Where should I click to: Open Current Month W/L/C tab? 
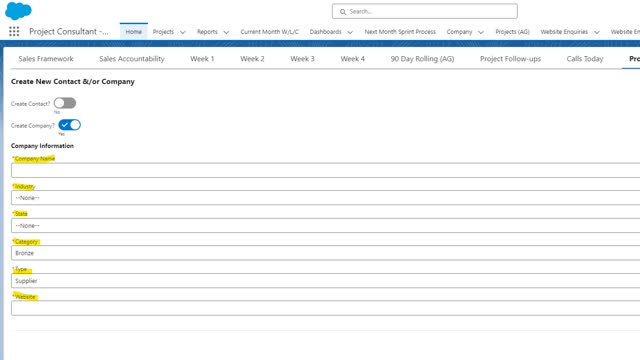point(269,31)
